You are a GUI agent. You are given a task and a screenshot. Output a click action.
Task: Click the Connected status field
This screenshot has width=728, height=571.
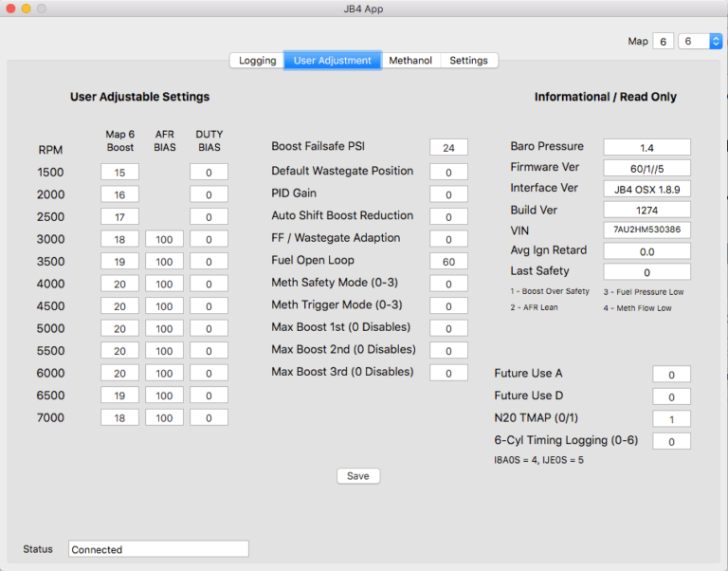158,549
